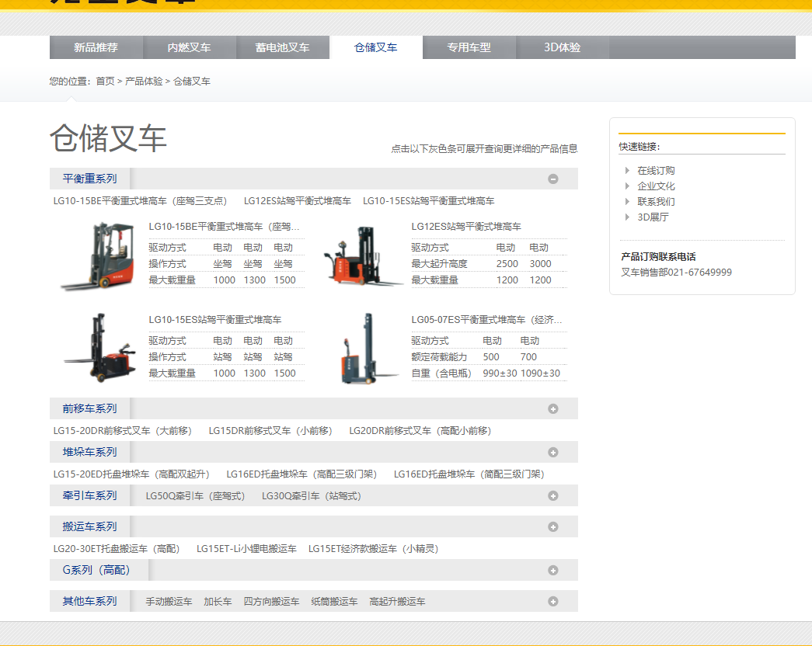
Task: Open LG15ET经济款搬运车（小精灵）link
Action: 374,549
